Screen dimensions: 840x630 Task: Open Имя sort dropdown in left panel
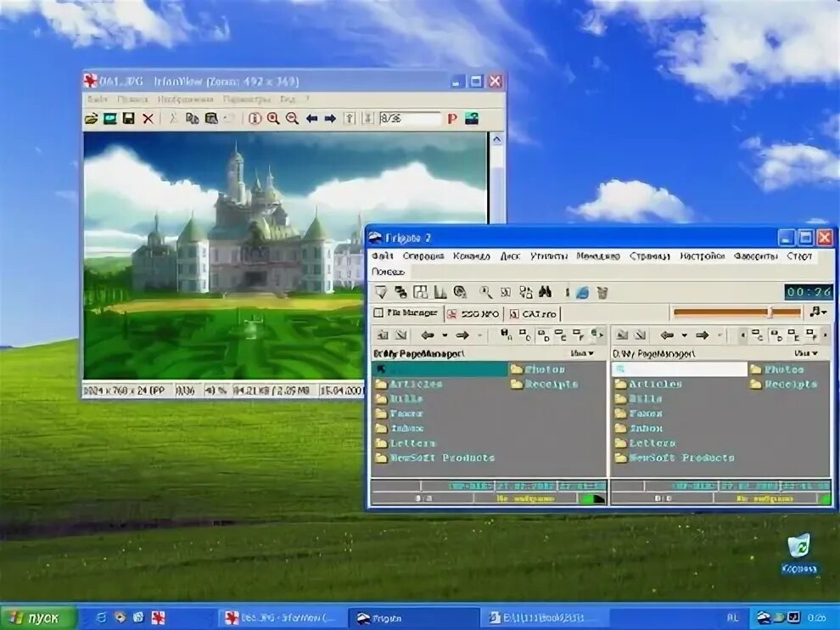pyautogui.click(x=582, y=353)
